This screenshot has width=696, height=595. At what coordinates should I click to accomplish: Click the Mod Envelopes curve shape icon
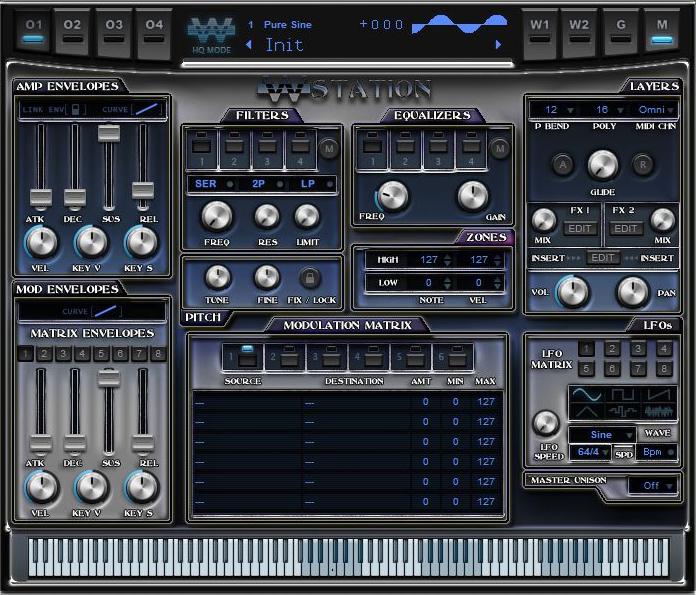(106, 311)
